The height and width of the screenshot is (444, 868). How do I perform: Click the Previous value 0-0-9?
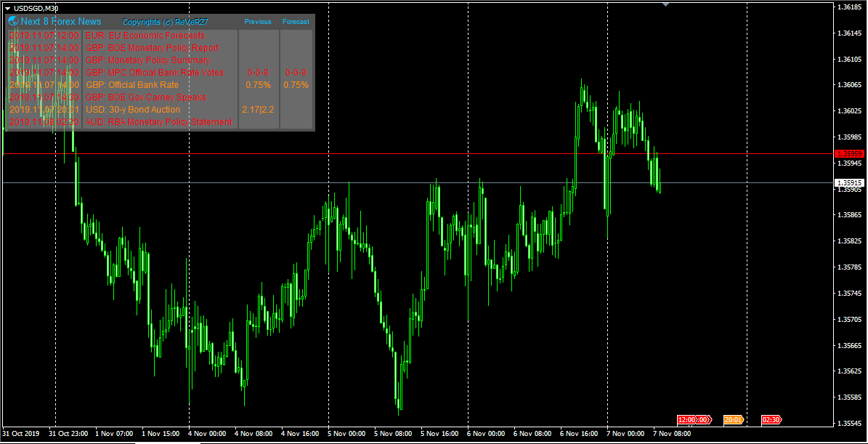(258, 73)
